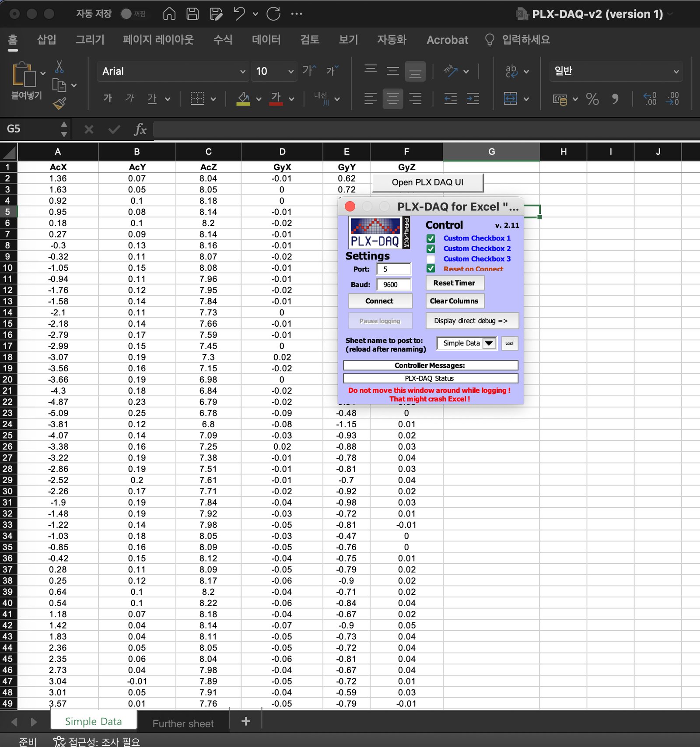This screenshot has width=700, height=747.
Task: Open the 수식 ribbon tab
Action: pyautogui.click(x=223, y=40)
